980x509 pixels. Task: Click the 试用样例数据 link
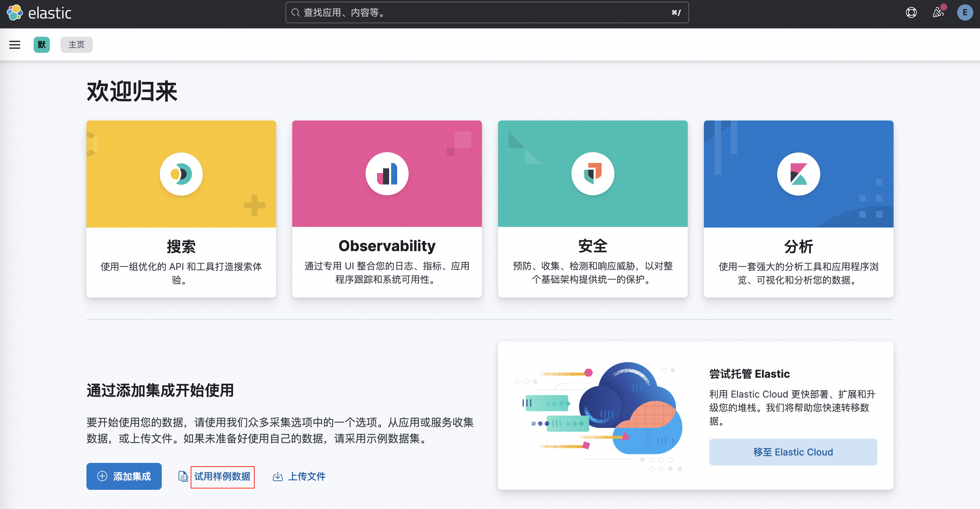(222, 476)
